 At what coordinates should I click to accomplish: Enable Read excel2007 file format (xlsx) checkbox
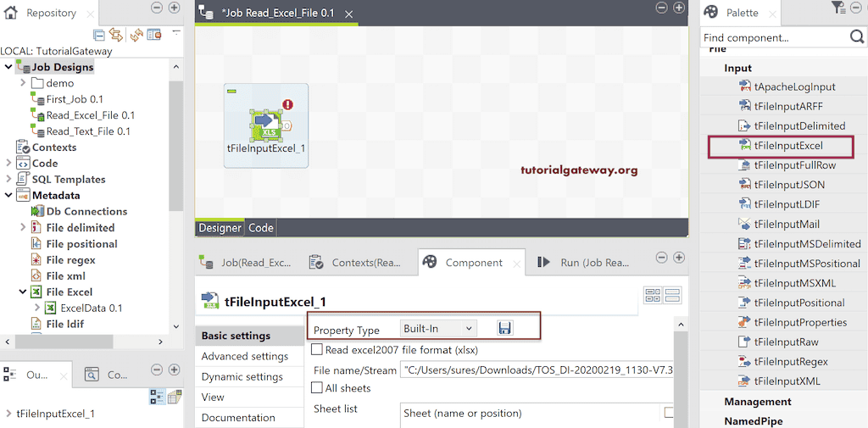[317, 349]
